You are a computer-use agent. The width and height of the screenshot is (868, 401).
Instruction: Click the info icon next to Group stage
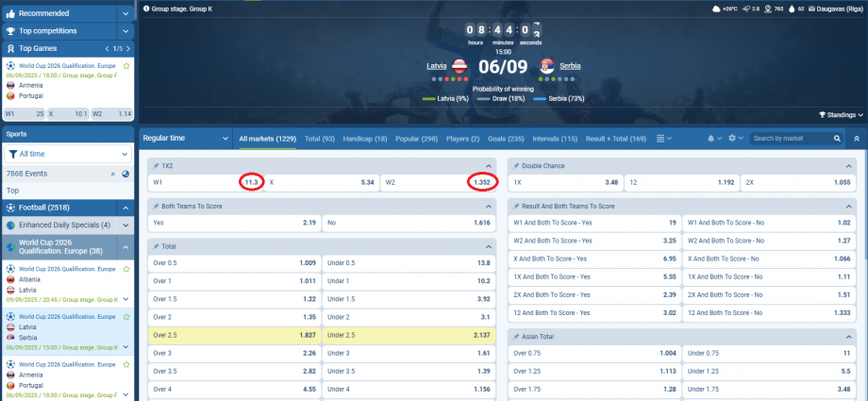pos(146,9)
